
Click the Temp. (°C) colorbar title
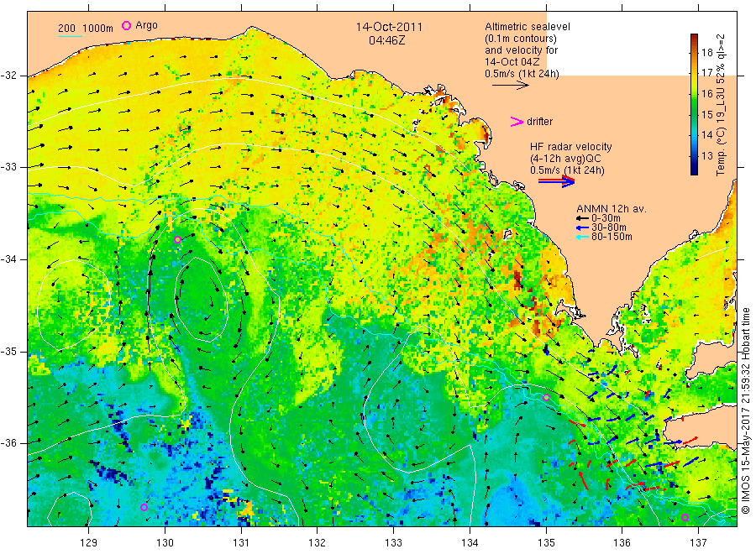(x=721, y=104)
